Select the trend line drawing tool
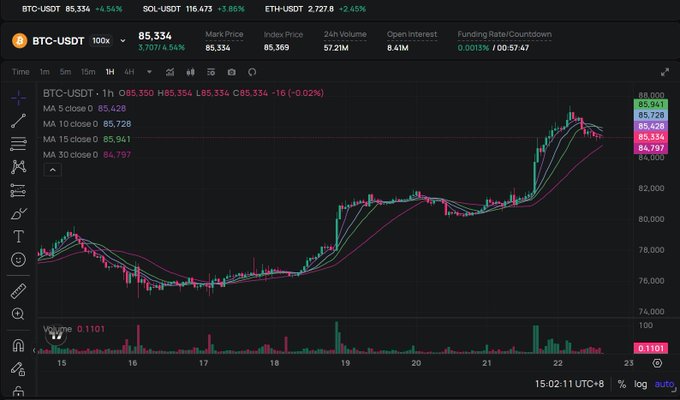 coord(18,121)
